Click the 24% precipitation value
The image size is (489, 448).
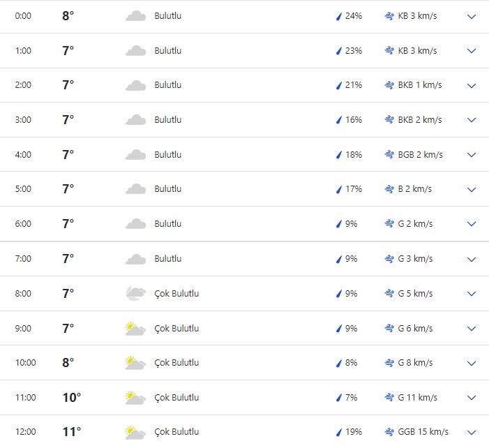point(354,16)
